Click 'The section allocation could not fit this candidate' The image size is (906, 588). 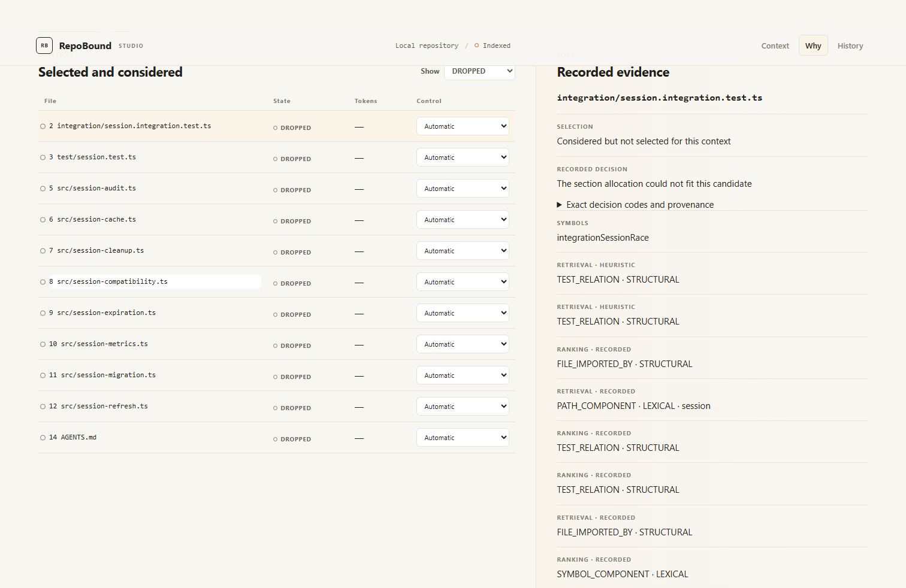(x=654, y=184)
